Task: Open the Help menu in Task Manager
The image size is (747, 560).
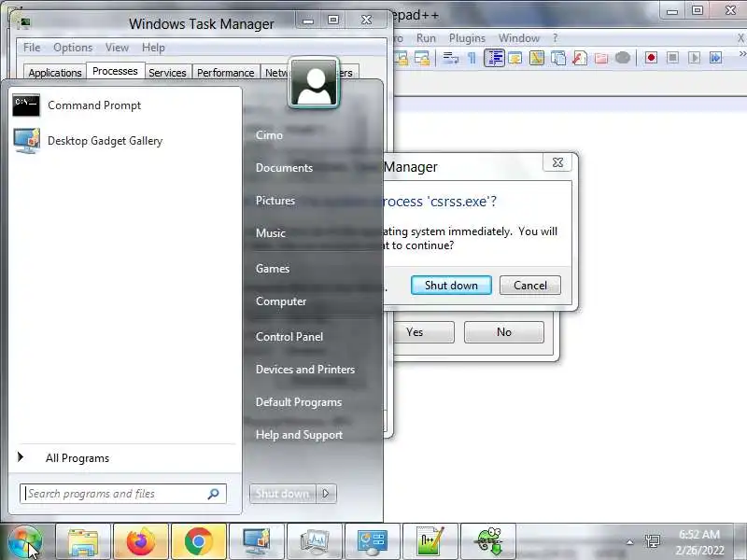Action: [x=153, y=48]
